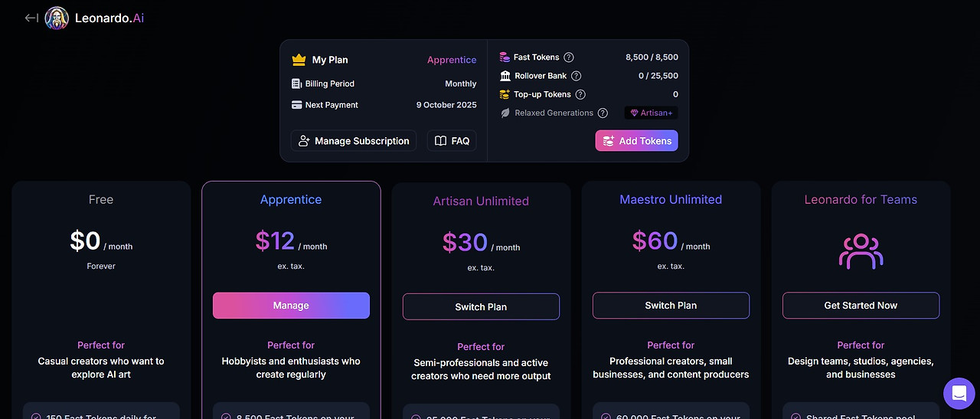Select the Free plan card title

(101, 199)
